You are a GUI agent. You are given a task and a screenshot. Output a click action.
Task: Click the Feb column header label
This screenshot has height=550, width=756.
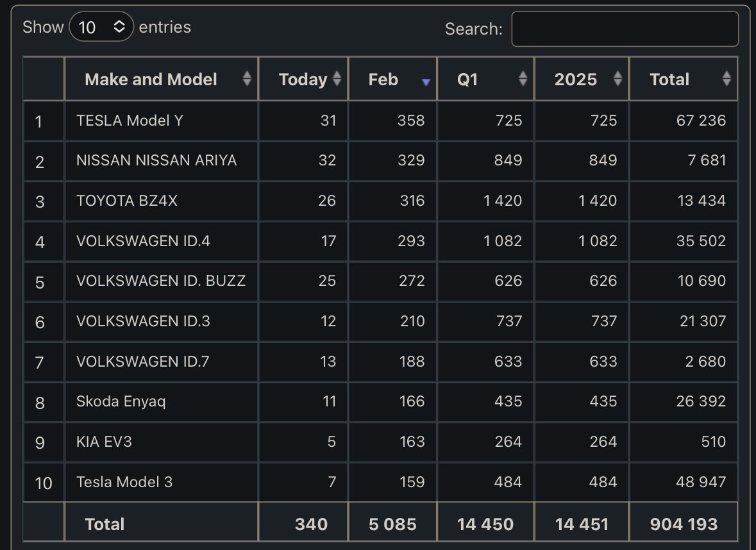[383, 79]
